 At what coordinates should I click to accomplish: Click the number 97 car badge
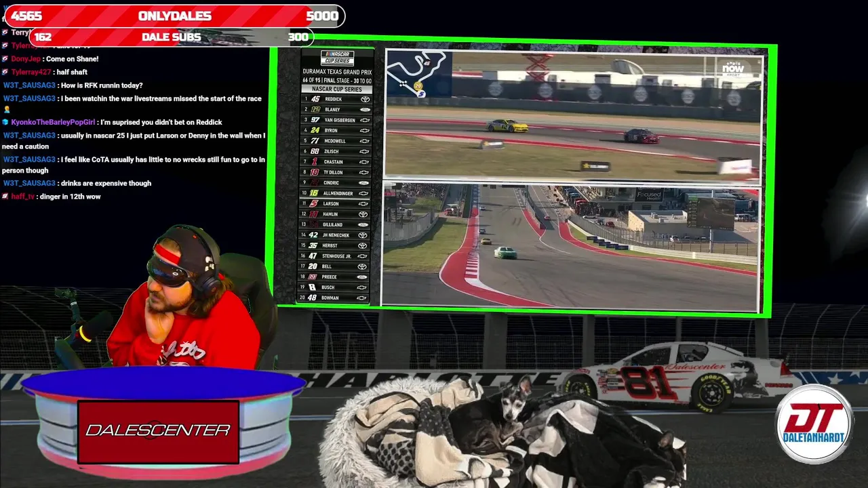point(315,120)
